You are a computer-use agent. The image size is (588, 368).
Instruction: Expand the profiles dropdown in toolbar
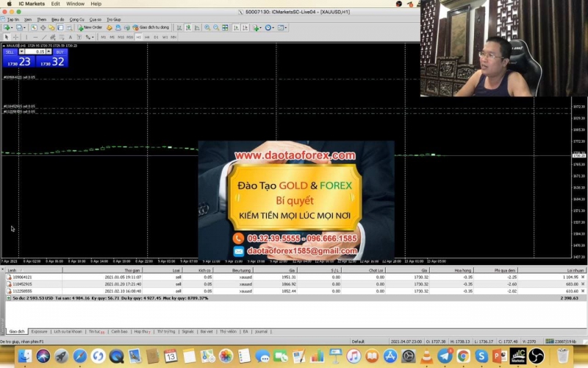tap(25, 27)
